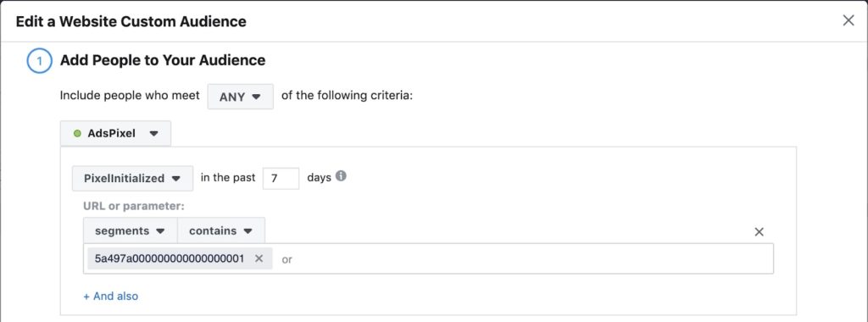Image resolution: width=868 pixels, height=322 pixels.
Task: Click the step 1 circle icon
Action: click(39, 61)
